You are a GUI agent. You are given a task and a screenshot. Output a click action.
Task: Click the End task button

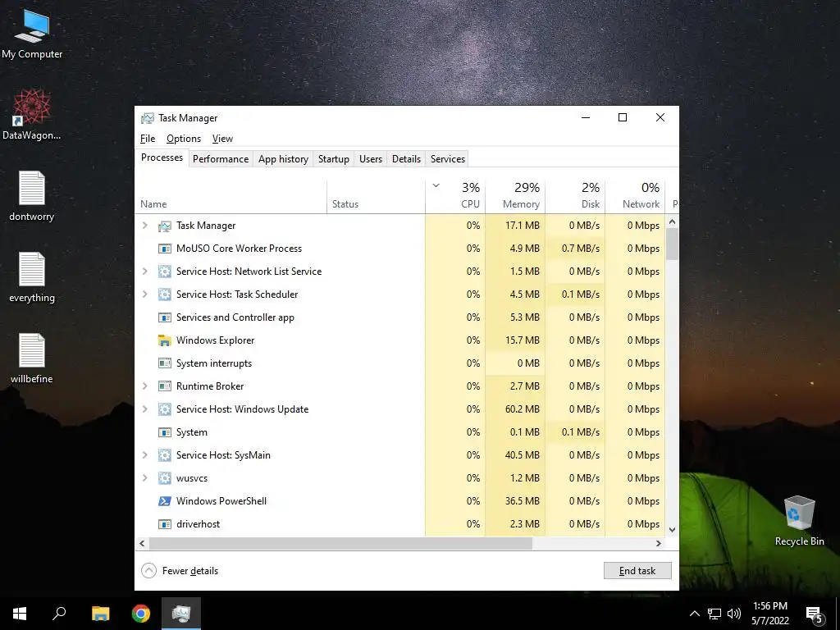pyautogui.click(x=637, y=571)
